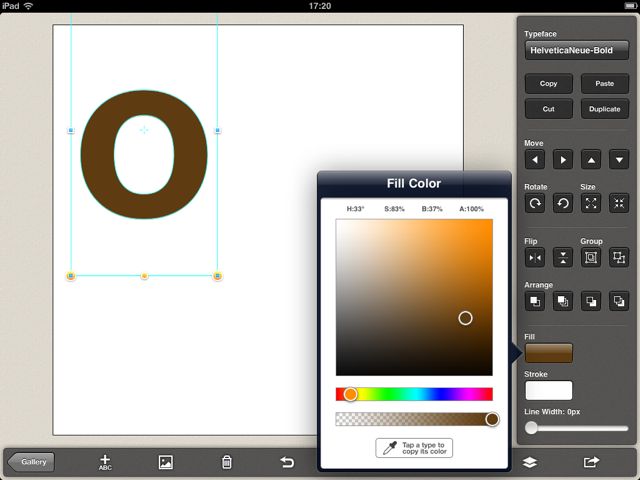Click the S:83% saturation value
The image size is (640, 480).
394,209
